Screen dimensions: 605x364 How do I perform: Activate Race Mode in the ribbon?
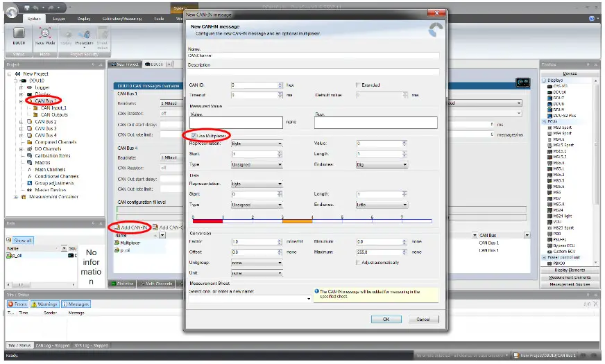point(45,36)
